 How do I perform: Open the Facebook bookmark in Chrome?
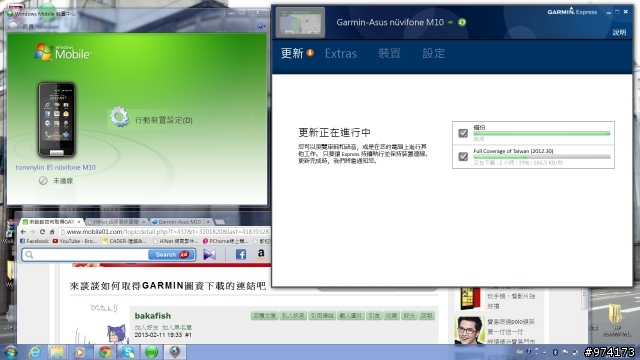pos(34,241)
